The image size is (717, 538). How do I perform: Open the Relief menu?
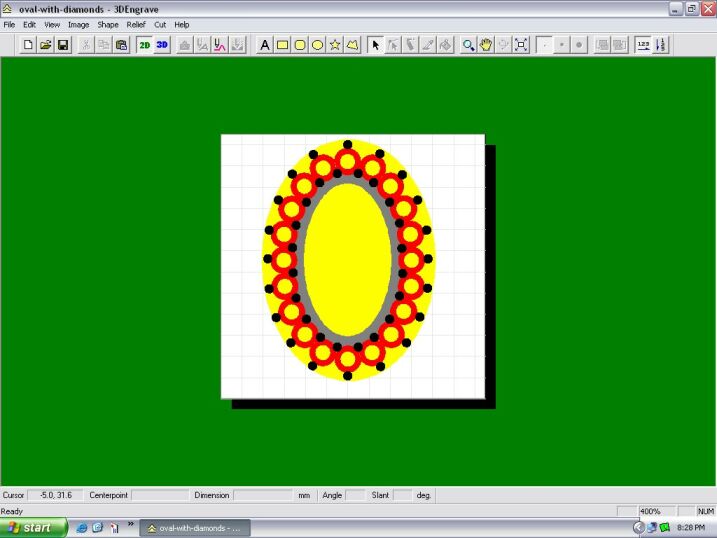[135, 24]
